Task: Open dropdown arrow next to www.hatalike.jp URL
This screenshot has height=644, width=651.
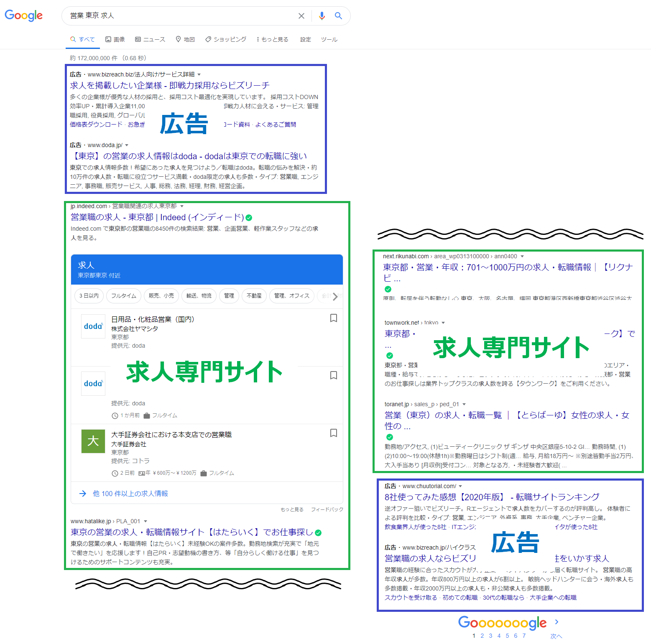Action: [x=146, y=521]
